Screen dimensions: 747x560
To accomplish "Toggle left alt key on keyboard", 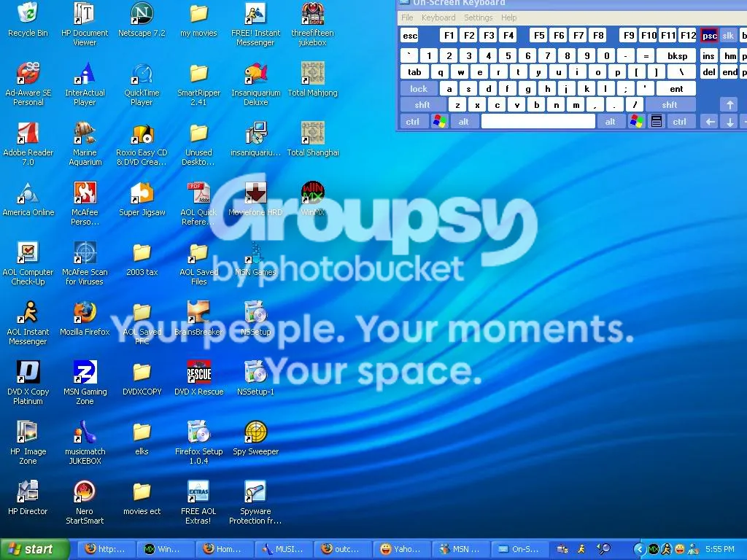I will tap(463, 122).
